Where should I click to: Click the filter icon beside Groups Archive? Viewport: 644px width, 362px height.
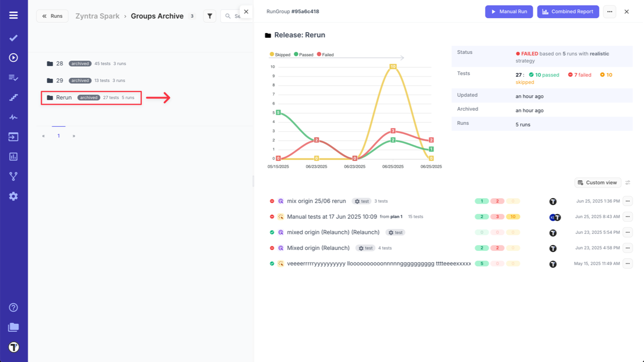(x=209, y=16)
